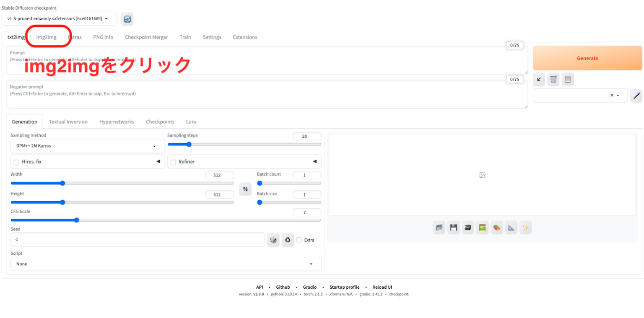Click the reuse last seed recycle icon
Viewport: 644px width, 318px height.
tap(288, 240)
